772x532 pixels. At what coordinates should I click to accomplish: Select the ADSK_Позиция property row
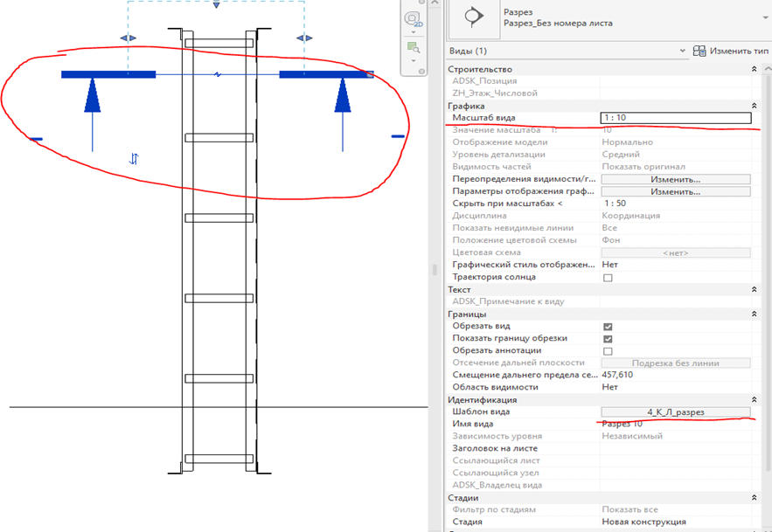point(600,81)
